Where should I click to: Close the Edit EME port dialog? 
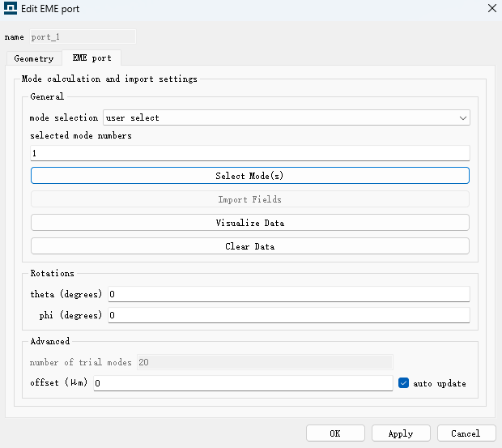[x=492, y=8]
